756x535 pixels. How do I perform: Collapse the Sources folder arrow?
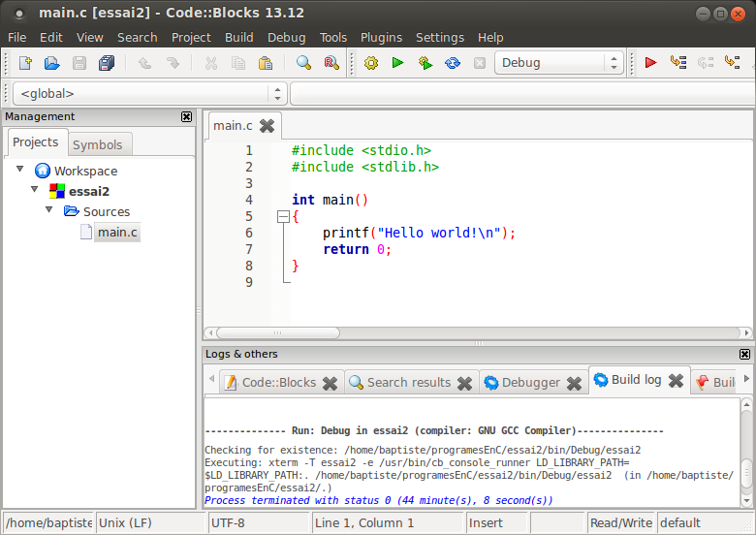click(x=49, y=210)
